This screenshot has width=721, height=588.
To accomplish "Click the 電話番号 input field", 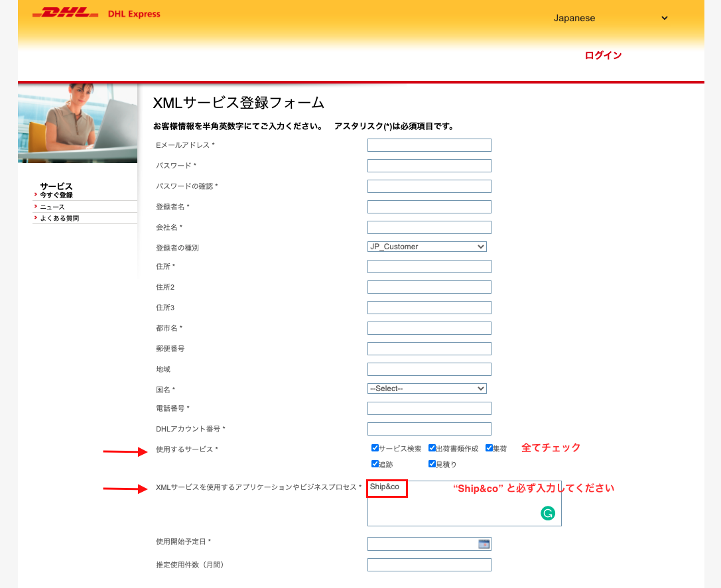I will pos(429,408).
